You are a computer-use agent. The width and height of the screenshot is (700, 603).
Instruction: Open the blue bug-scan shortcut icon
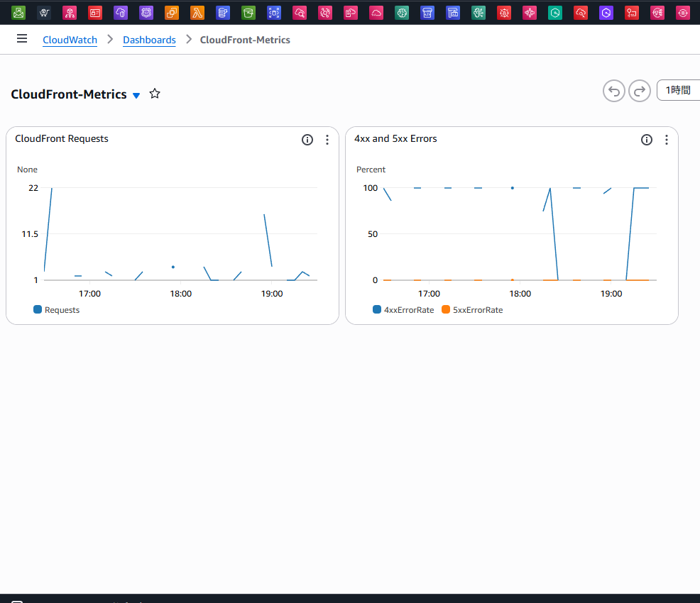click(x=274, y=13)
